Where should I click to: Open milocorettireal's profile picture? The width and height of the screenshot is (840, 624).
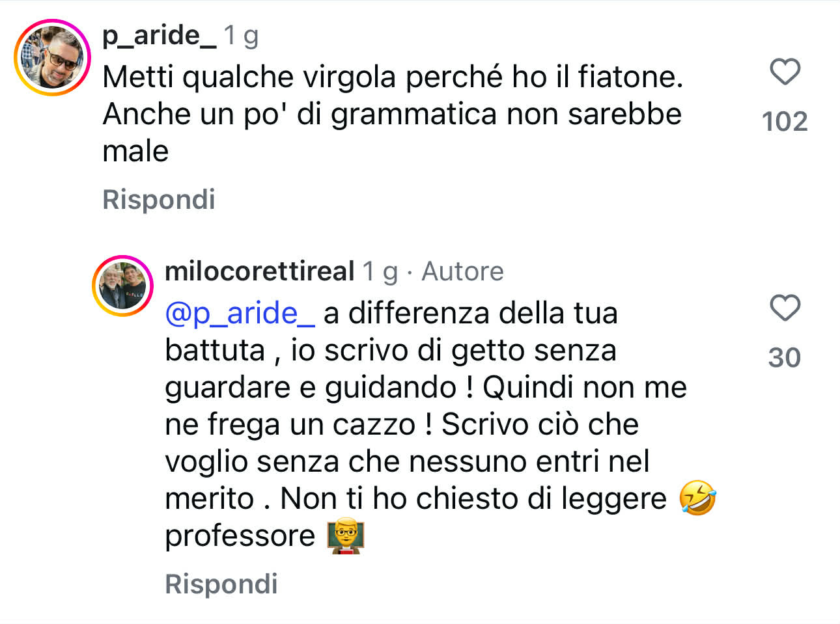click(123, 286)
